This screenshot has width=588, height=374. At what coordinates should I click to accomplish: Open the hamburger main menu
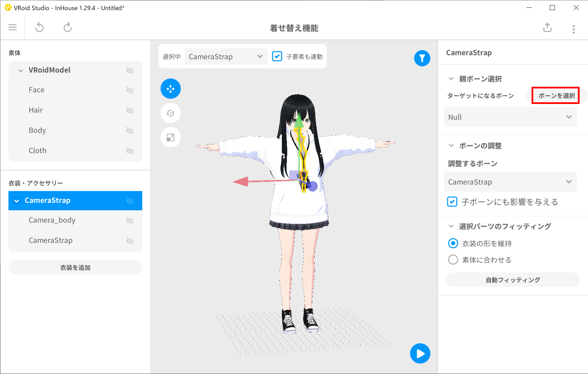pyautogui.click(x=13, y=27)
